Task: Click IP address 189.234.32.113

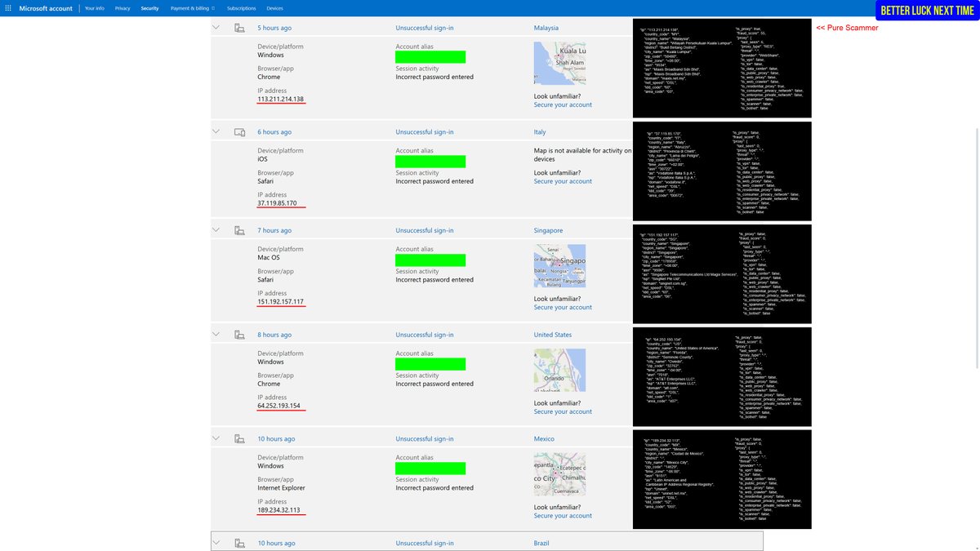Action: tap(279, 510)
